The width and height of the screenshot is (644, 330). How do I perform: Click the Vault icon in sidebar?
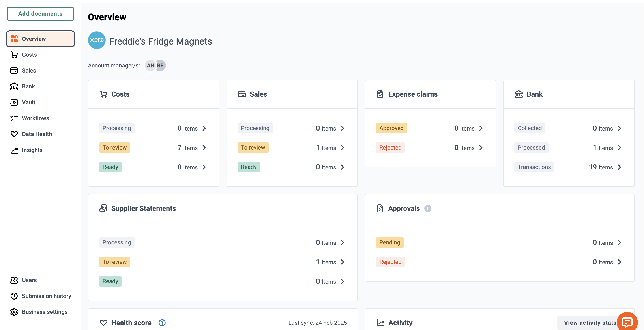(14, 102)
